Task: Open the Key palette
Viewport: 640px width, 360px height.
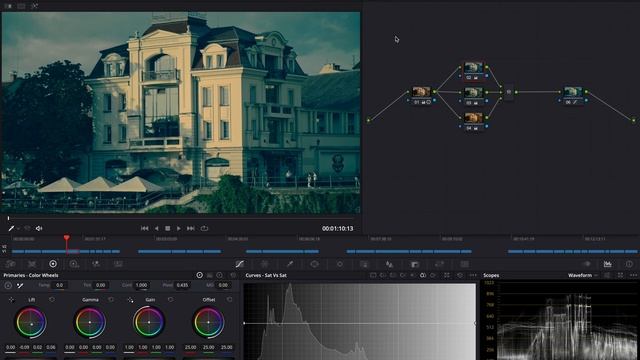Action: (415, 264)
